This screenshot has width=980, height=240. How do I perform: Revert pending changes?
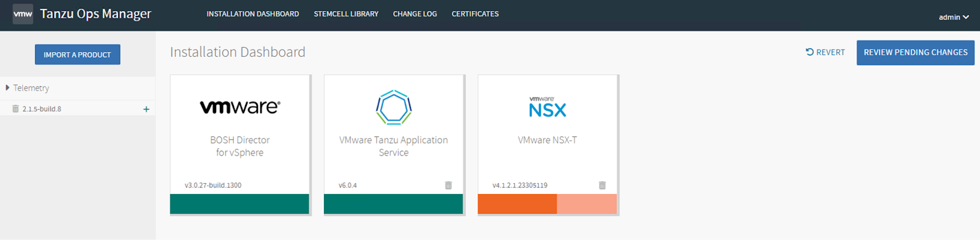tap(825, 53)
